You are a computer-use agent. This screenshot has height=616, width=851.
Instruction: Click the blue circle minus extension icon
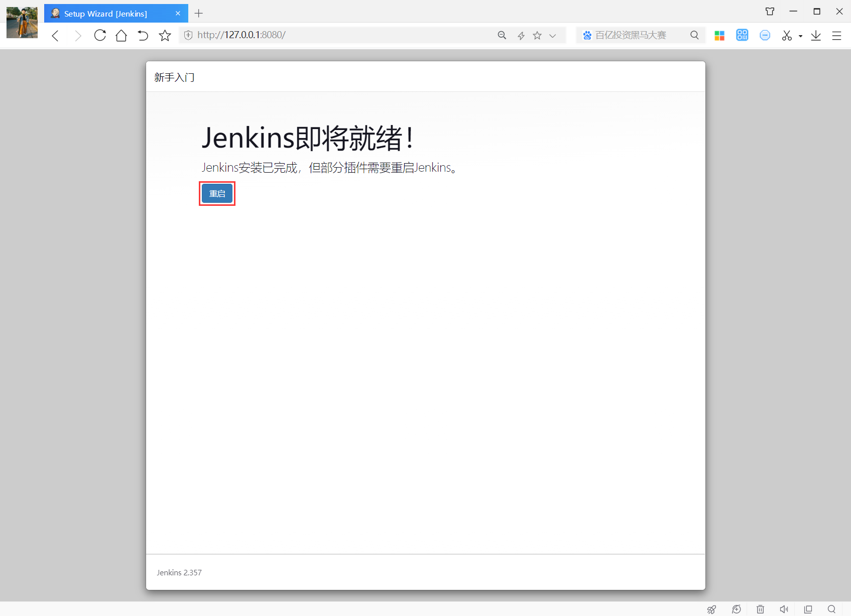pyautogui.click(x=765, y=35)
